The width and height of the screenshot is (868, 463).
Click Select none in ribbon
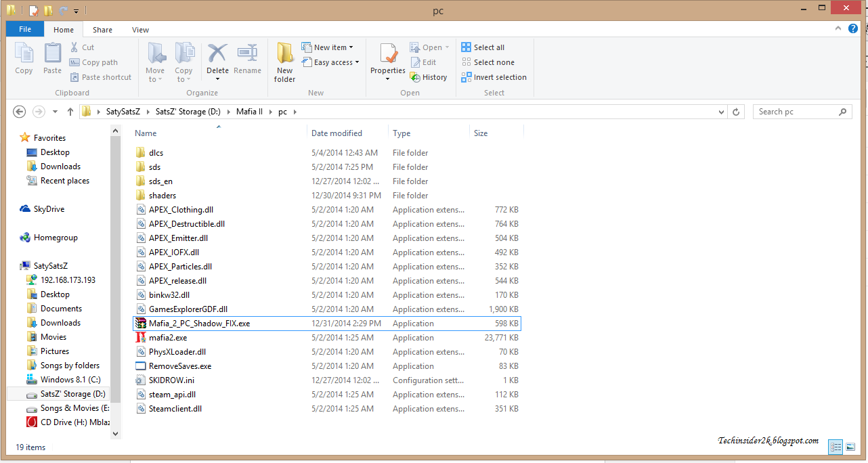[487, 62]
